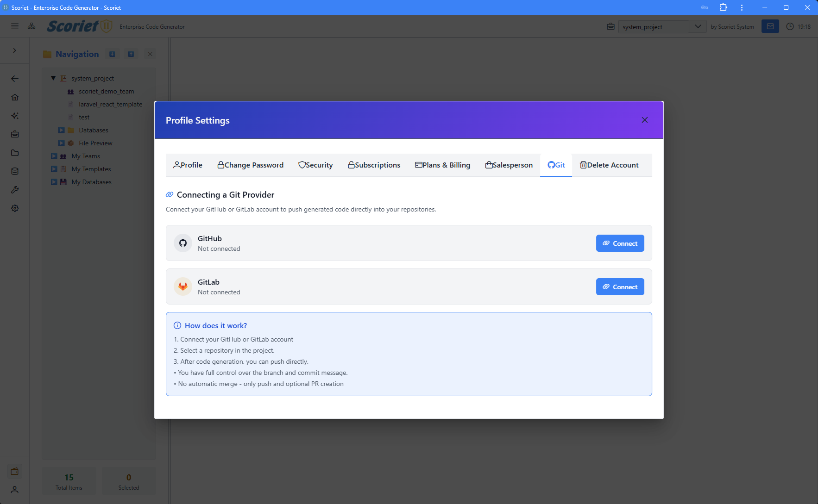Connect the GitHub account
Screen dimensions: 818x504
click(x=620, y=243)
